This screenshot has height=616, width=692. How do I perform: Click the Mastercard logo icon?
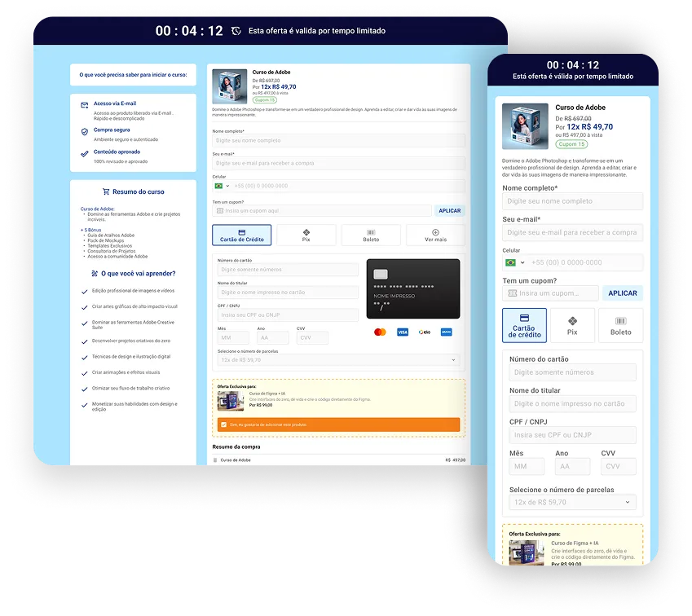pos(380,332)
